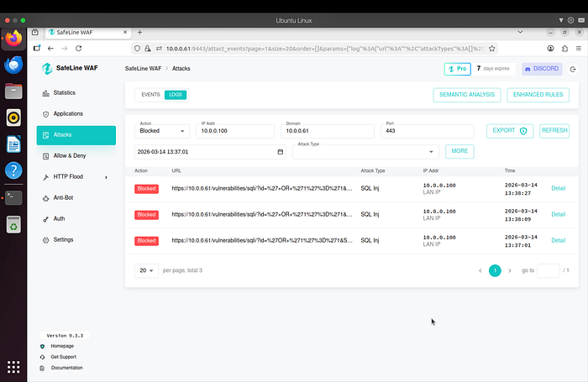Screen dimensions: 588x382
Task: View Detail of 13:38:27 attack
Action: (x=558, y=189)
